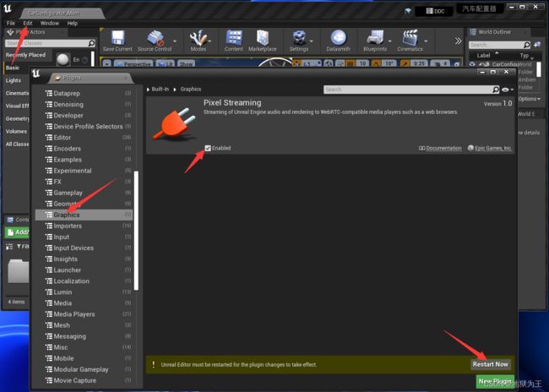Click the Pixel Streaming plug thumbnail
The width and height of the screenshot is (549, 392).
coord(175,124)
